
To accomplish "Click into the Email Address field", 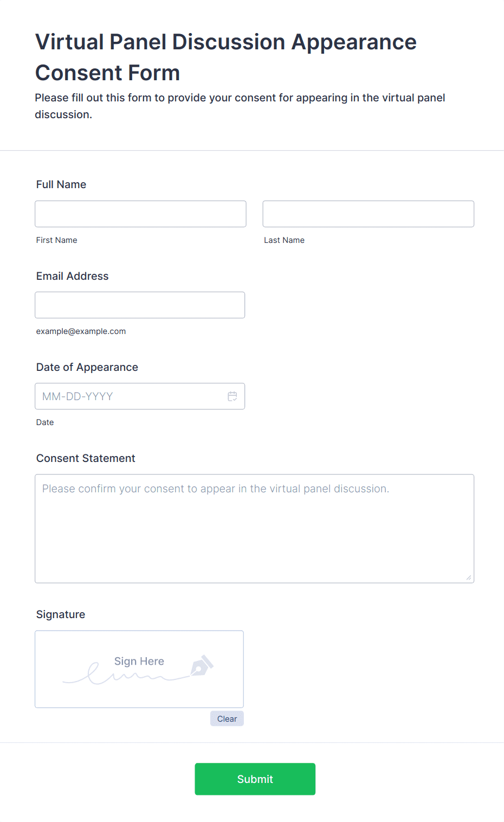I will [140, 305].
